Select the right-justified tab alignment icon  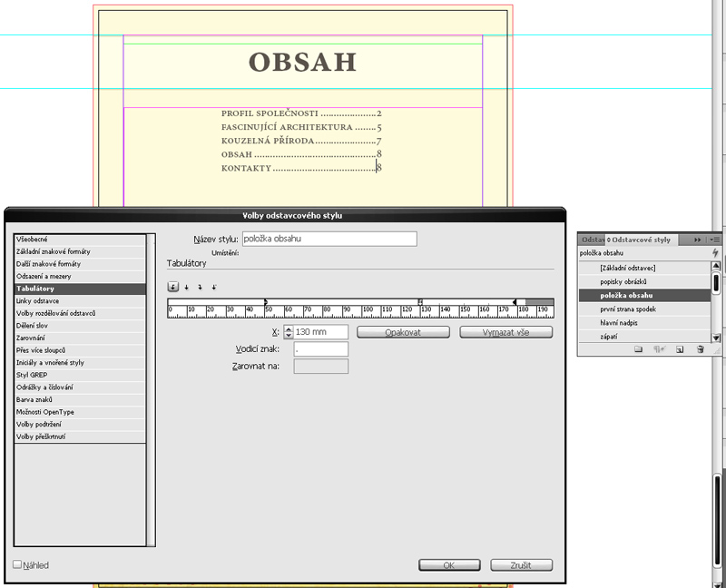tap(200, 288)
